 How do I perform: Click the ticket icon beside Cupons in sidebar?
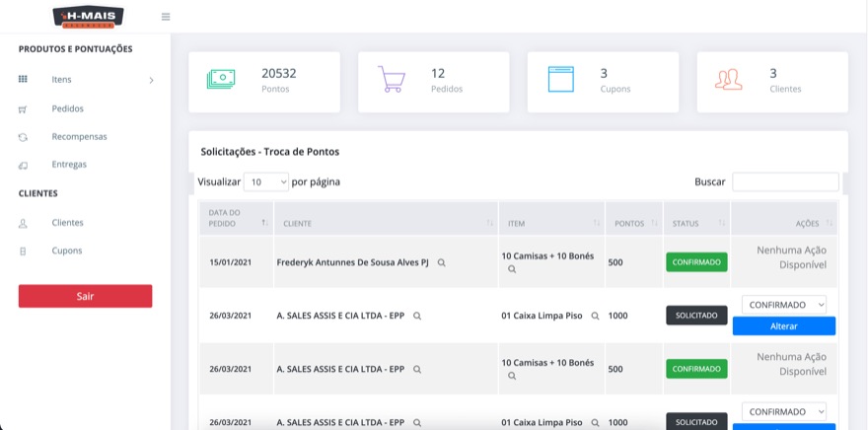pos(23,251)
